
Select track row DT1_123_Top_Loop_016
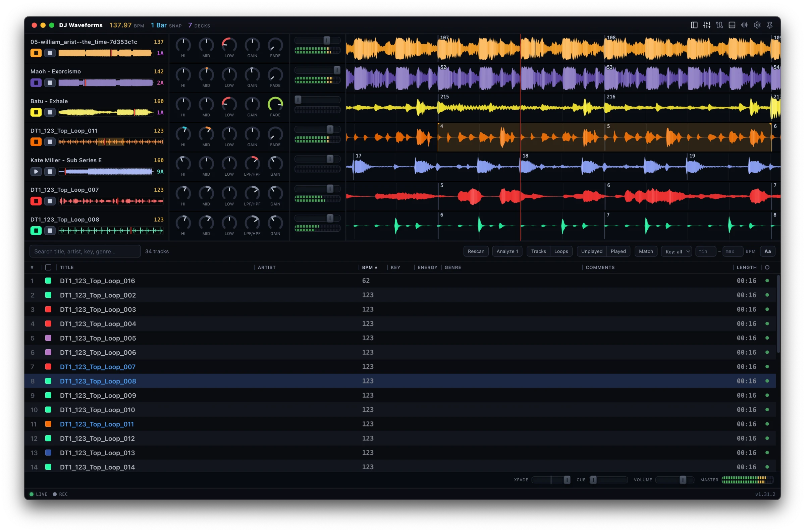tap(400, 281)
